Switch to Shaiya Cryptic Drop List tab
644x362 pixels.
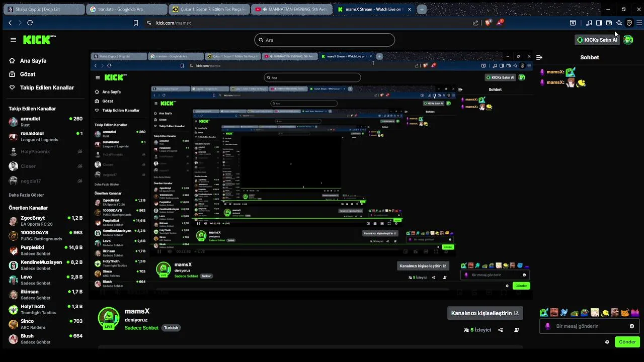[x=44, y=10]
